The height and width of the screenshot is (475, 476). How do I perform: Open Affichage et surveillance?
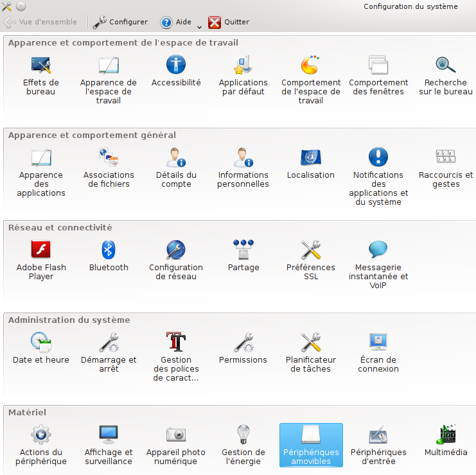click(x=109, y=445)
